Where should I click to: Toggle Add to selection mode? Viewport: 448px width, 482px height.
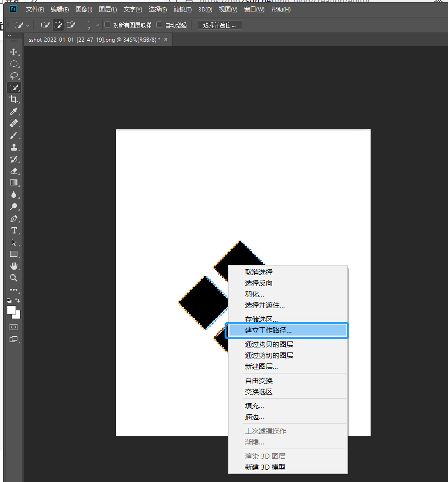[x=58, y=25]
